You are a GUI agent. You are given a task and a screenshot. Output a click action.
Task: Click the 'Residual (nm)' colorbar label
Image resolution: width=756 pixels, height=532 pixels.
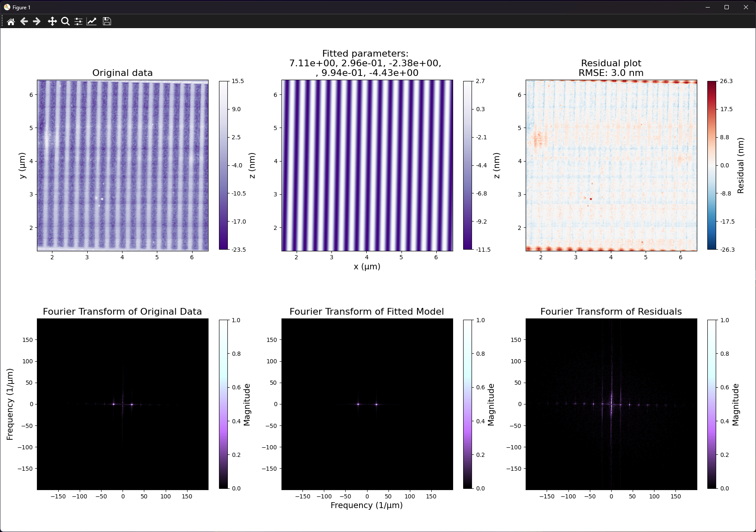pos(740,165)
